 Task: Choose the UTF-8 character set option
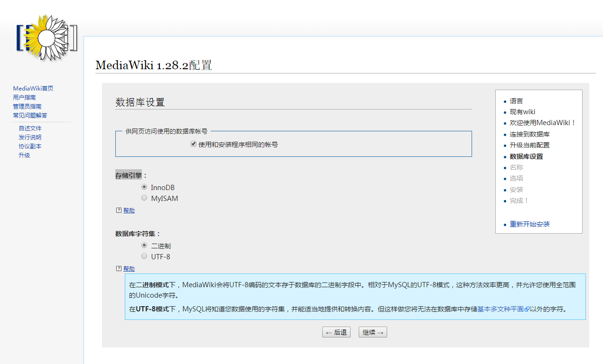(x=144, y=256)
